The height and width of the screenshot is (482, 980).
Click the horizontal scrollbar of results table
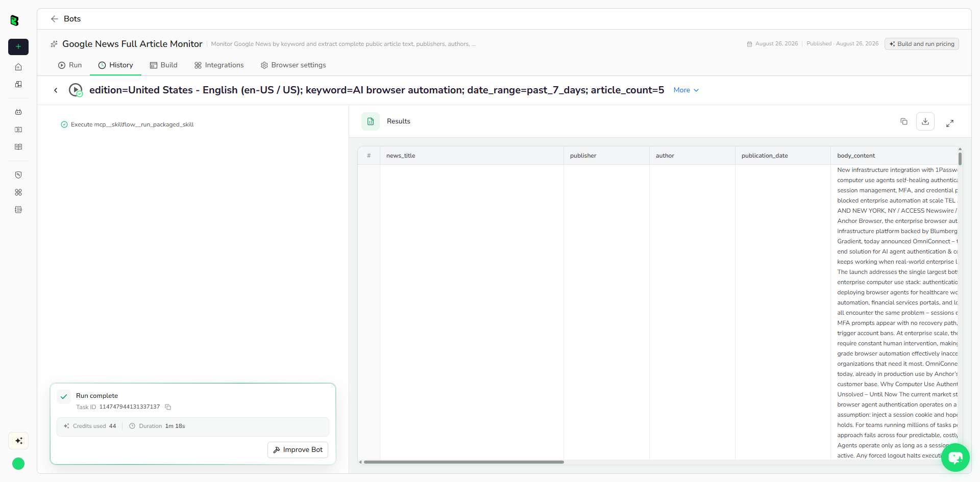(x=463, y=462)
